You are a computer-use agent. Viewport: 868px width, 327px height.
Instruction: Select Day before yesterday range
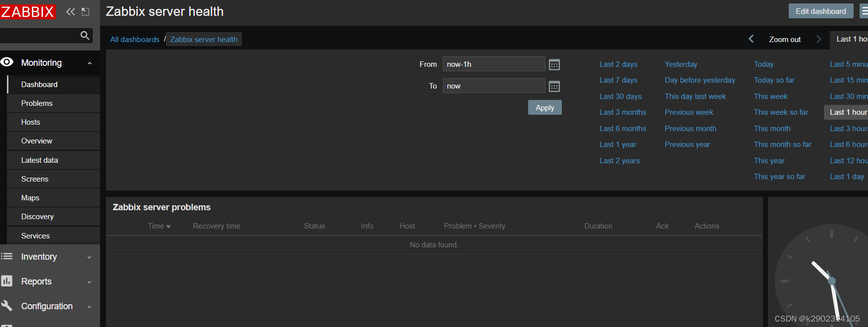click(700, 80)
